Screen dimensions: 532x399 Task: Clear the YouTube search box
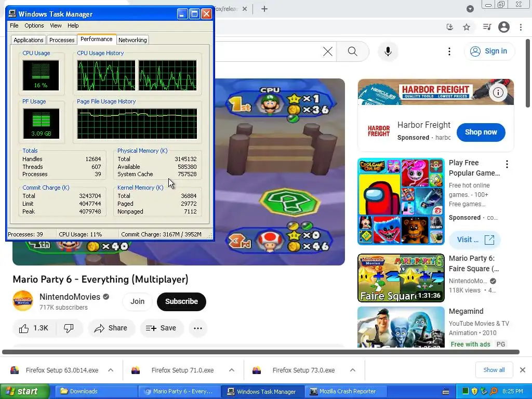pyautogui.click(x=328, y=51)
